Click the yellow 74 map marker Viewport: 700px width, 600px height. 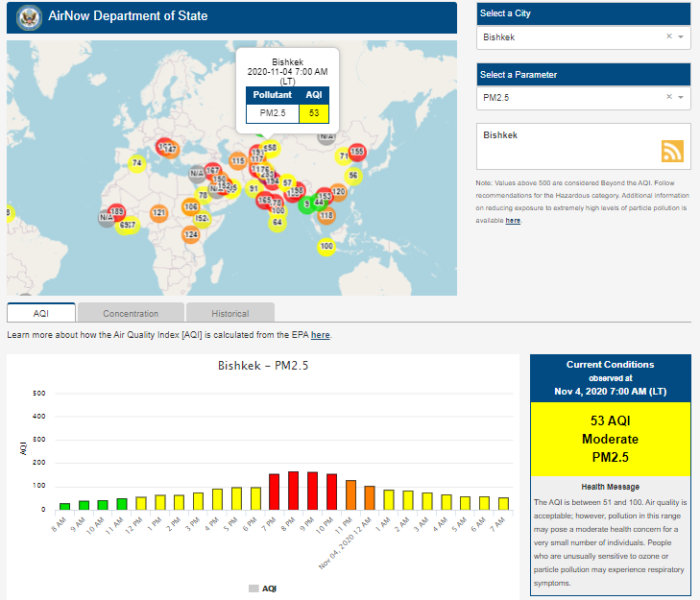click(x=137, y=163)
